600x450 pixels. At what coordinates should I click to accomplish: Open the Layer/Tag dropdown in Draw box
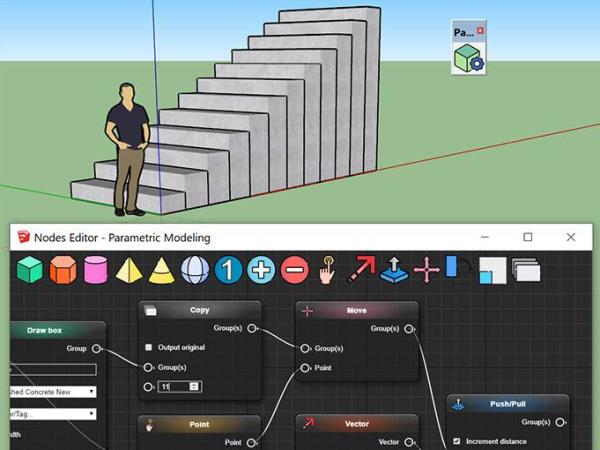(x=53, y=414)
